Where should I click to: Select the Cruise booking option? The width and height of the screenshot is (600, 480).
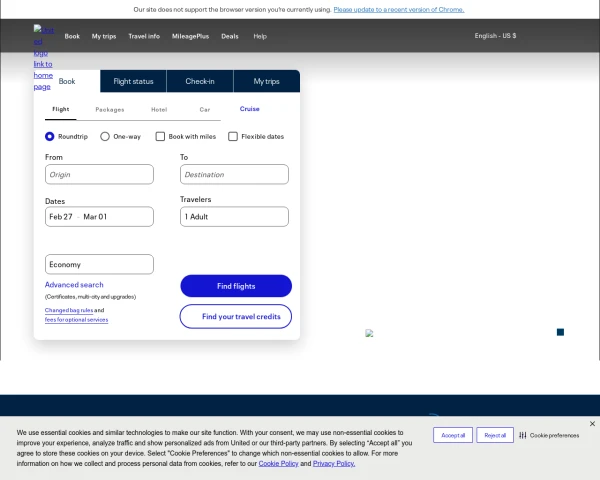coord(249,109)
